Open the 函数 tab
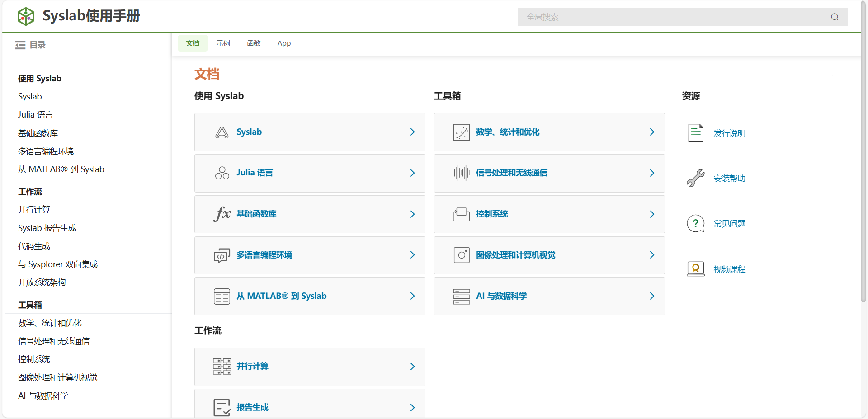This screenshot has width=868, height=419. pyautogui.click(x=254, y=43)
